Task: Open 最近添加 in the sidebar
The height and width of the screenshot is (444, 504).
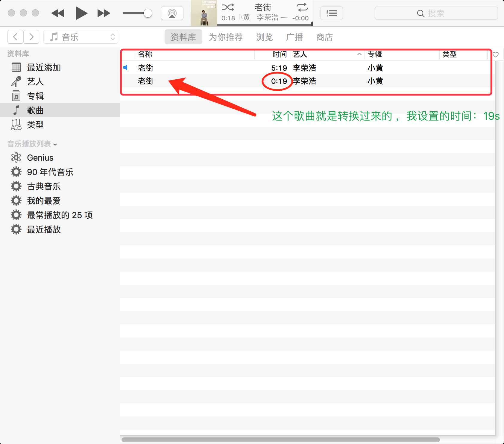Action: (60, 67)
